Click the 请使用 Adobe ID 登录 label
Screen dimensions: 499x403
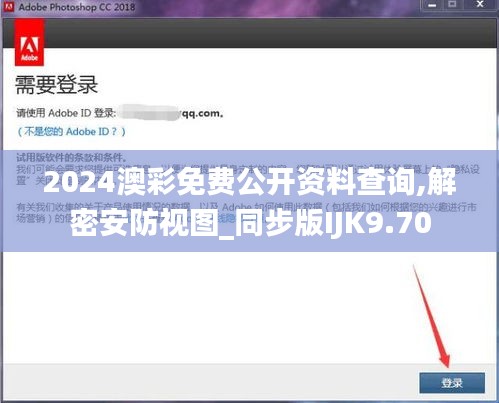66,113
